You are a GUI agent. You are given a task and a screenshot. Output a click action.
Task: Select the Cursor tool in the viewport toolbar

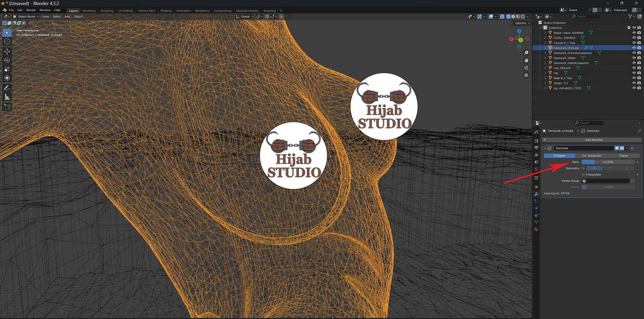coord(7,41)
